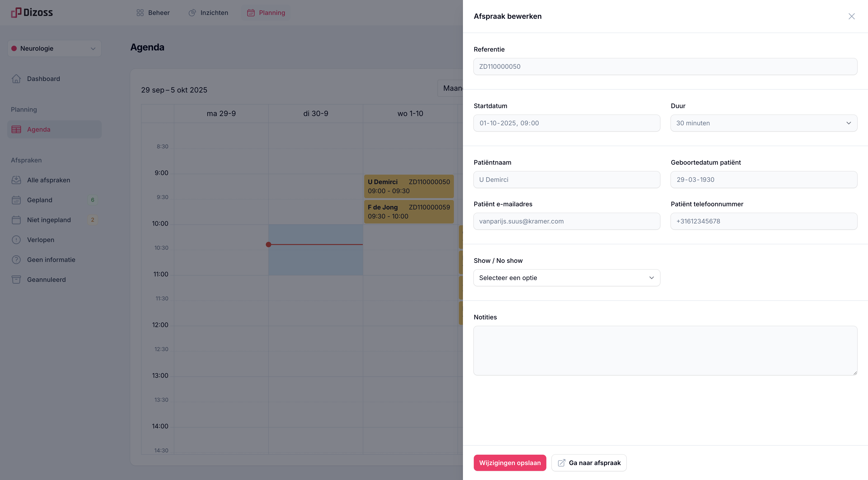Open the Inzichten tab
This screenshot has width=868, height=480.
[208, 13]
